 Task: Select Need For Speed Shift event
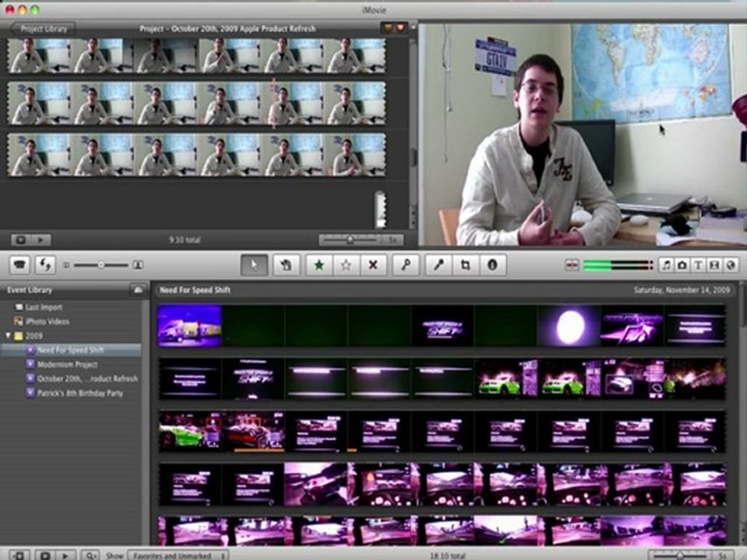71,350
